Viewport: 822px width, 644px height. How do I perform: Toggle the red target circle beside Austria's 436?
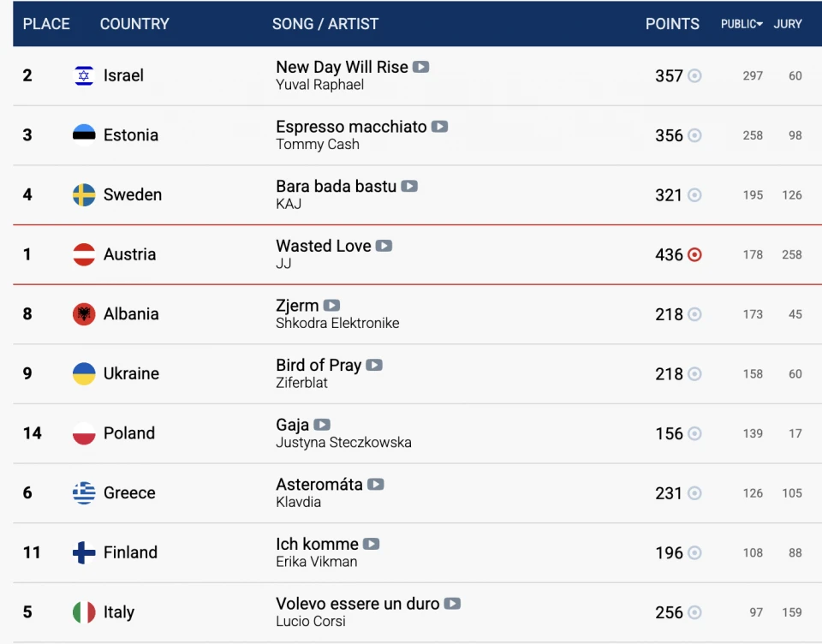tap(694, 255)
